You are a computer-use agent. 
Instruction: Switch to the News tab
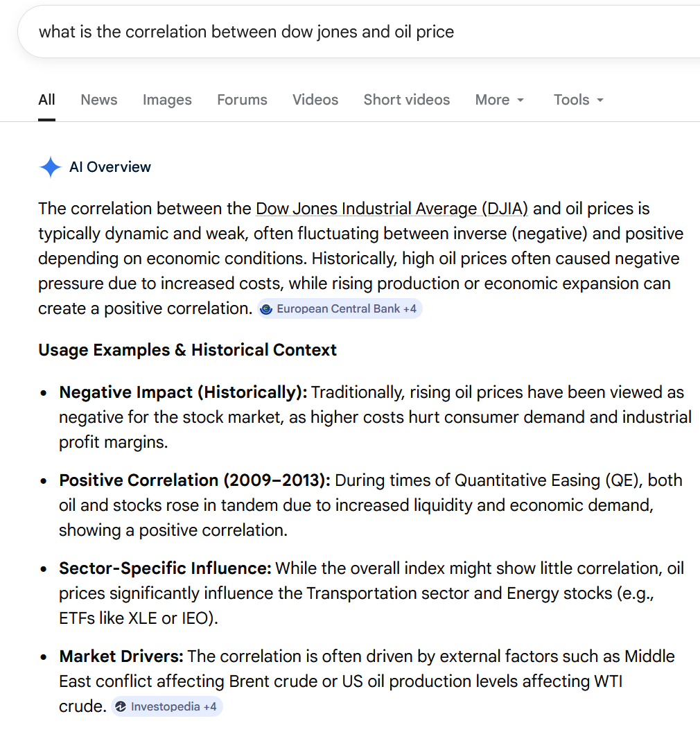pos(99,100)
